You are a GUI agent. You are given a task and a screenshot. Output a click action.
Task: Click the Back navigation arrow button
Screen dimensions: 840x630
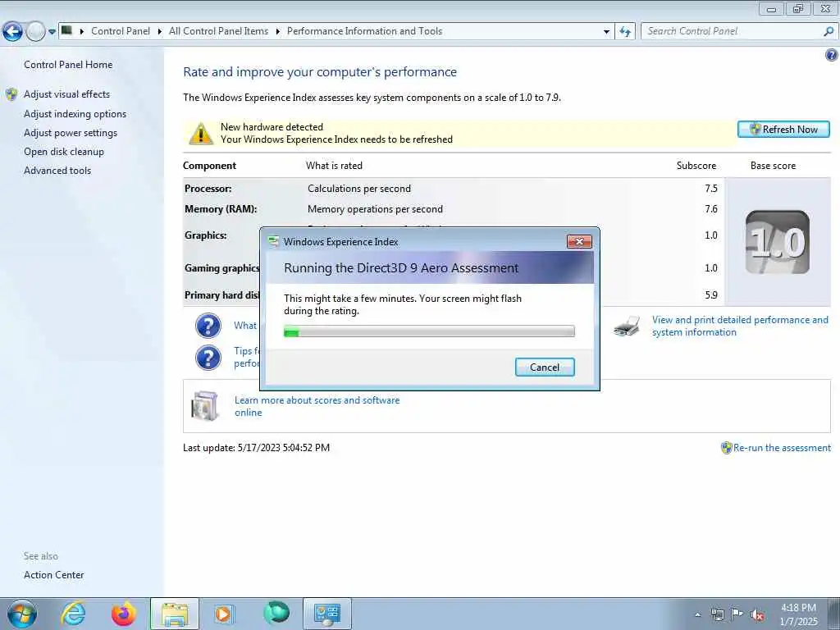12,32
